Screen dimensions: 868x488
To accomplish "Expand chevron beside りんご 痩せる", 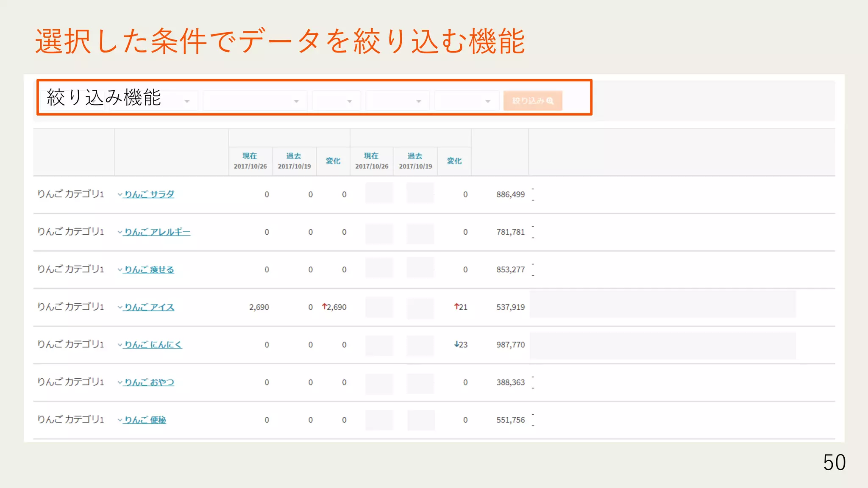I will click(x=120, y=270).
